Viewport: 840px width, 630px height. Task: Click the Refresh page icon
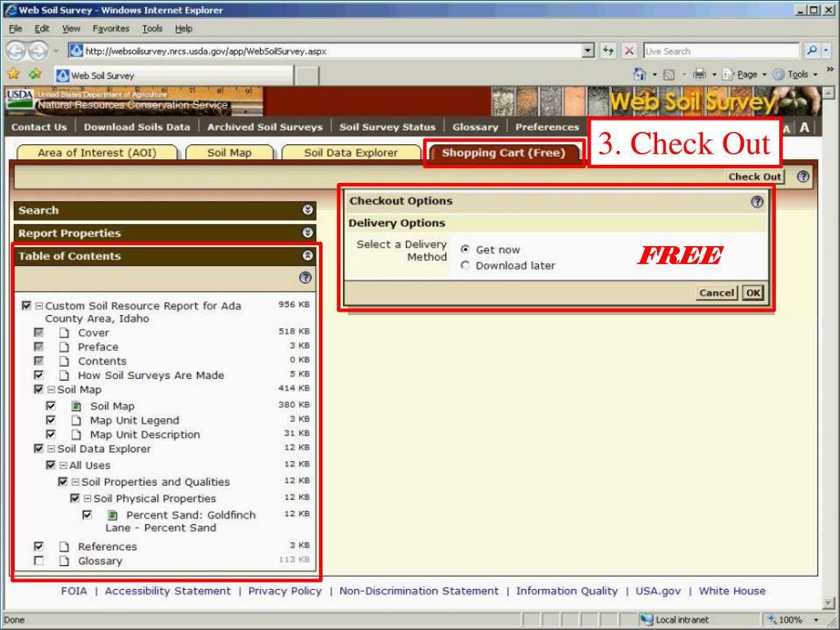coord(608,51)
